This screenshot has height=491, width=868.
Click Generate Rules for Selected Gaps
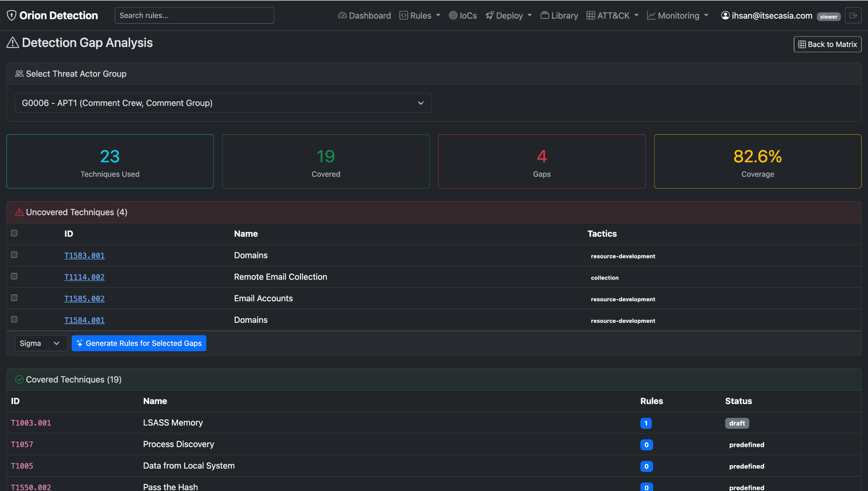[139, 343]
